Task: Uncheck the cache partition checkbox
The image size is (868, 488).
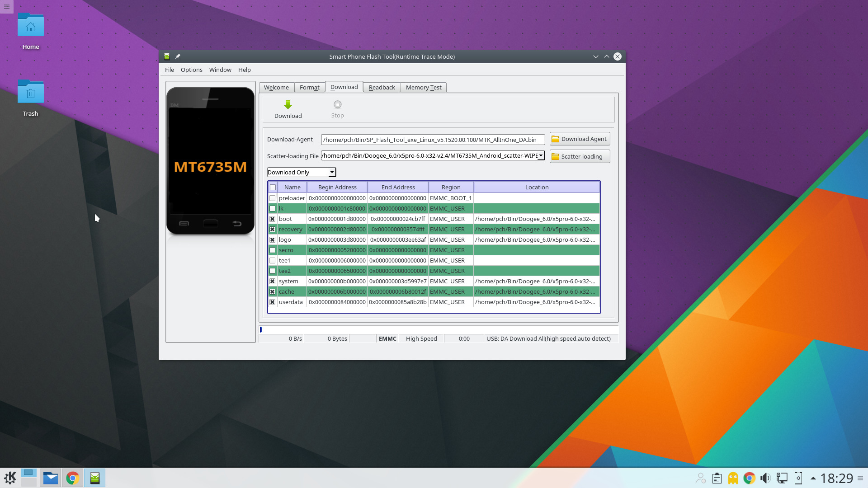Action: (x=272, y=292)
